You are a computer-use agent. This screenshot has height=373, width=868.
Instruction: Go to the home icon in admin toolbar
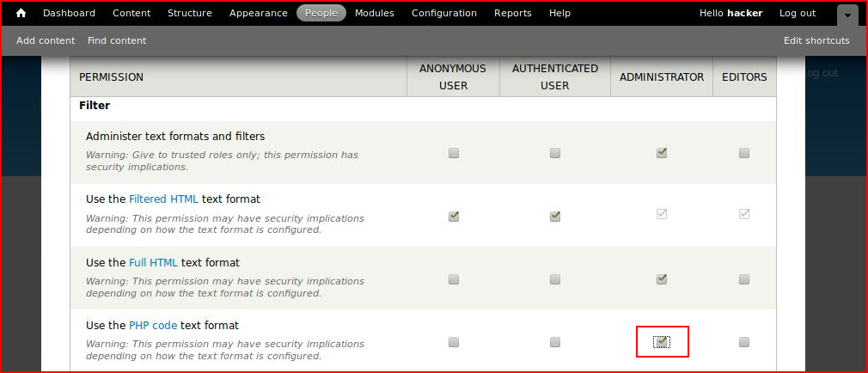[x=21, y=13]
